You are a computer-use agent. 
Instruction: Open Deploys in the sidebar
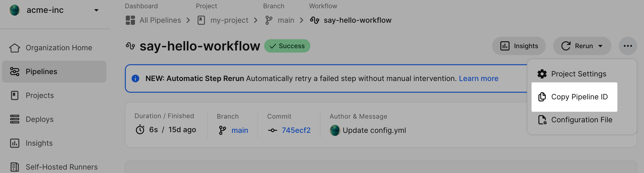(x=39, y=119)
